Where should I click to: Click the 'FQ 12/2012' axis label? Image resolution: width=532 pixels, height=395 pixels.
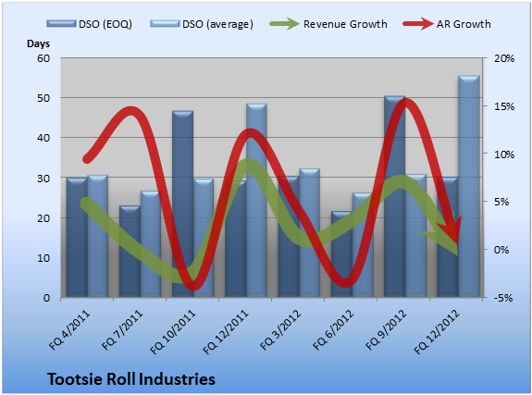pyautogui.click(x=437, y=332)
